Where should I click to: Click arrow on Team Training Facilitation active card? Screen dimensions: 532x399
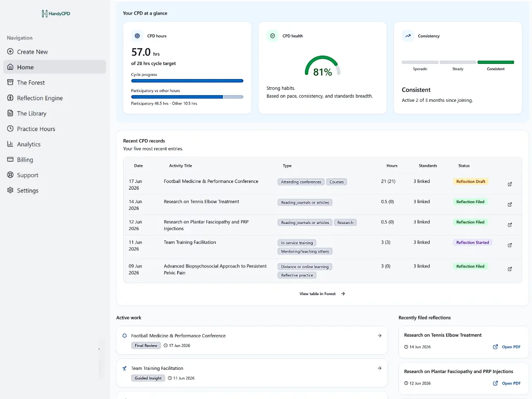pyautogui.click(x=379, y=368)
